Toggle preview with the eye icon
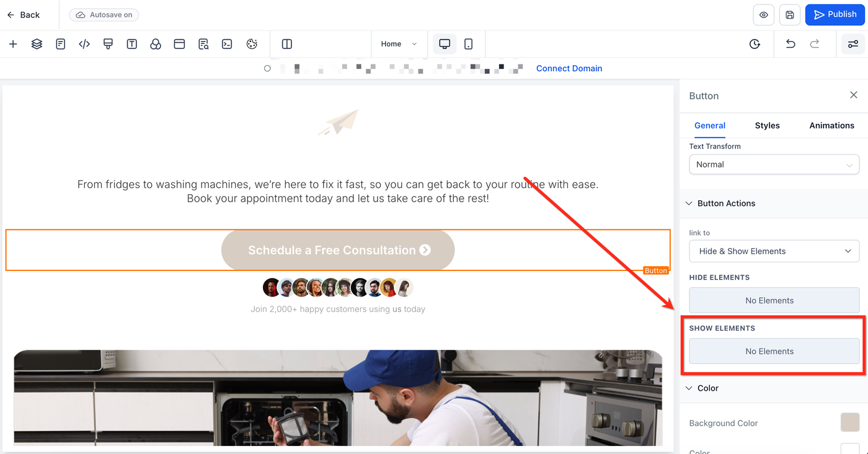 point(764,15)
